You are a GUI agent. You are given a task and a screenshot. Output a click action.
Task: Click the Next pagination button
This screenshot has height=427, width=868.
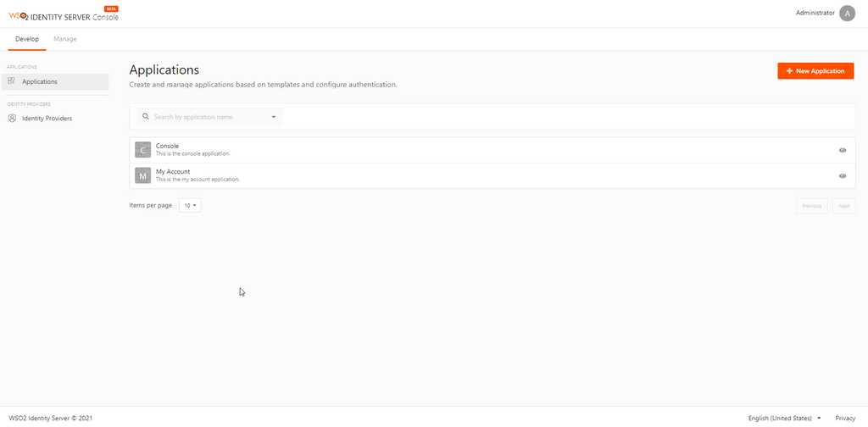point(843,206)
